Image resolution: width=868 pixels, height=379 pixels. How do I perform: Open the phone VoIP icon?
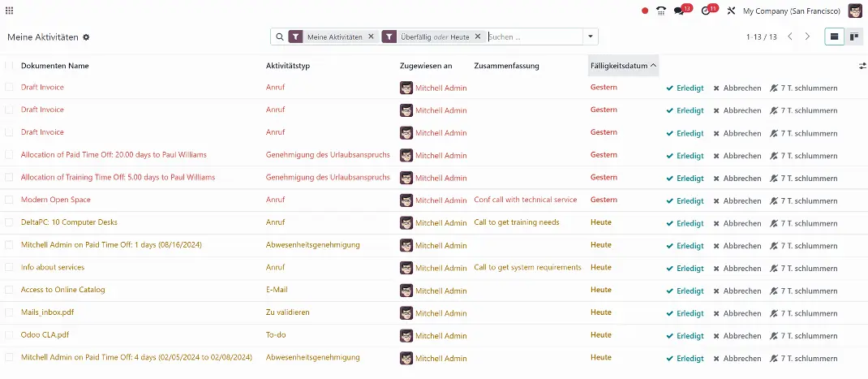(661, 11)
